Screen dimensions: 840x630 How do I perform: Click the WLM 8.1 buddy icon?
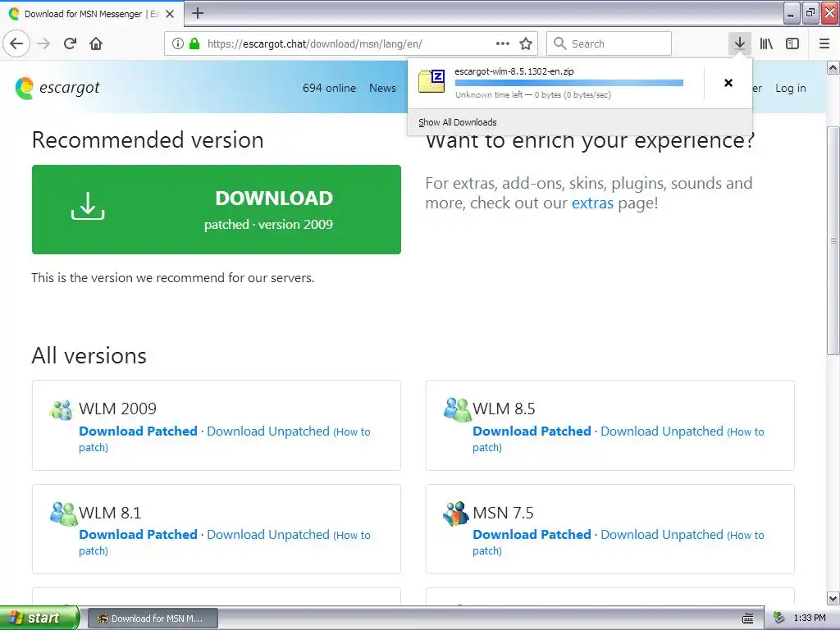point(63,514)
